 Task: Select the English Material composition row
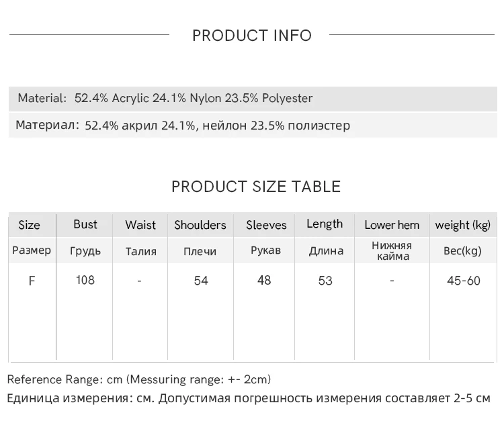[x=253, y=99]
